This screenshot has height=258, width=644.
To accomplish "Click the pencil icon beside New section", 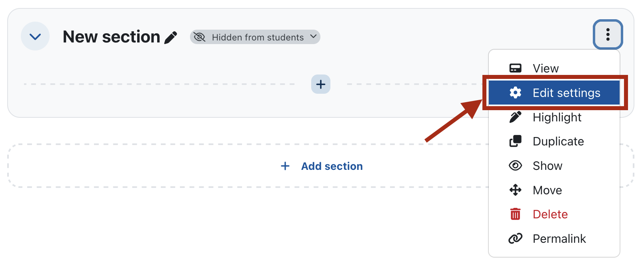I will pos(171,37).
